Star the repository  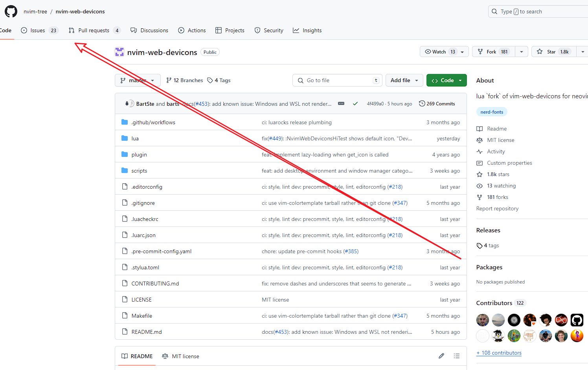(x=553, y=52)
